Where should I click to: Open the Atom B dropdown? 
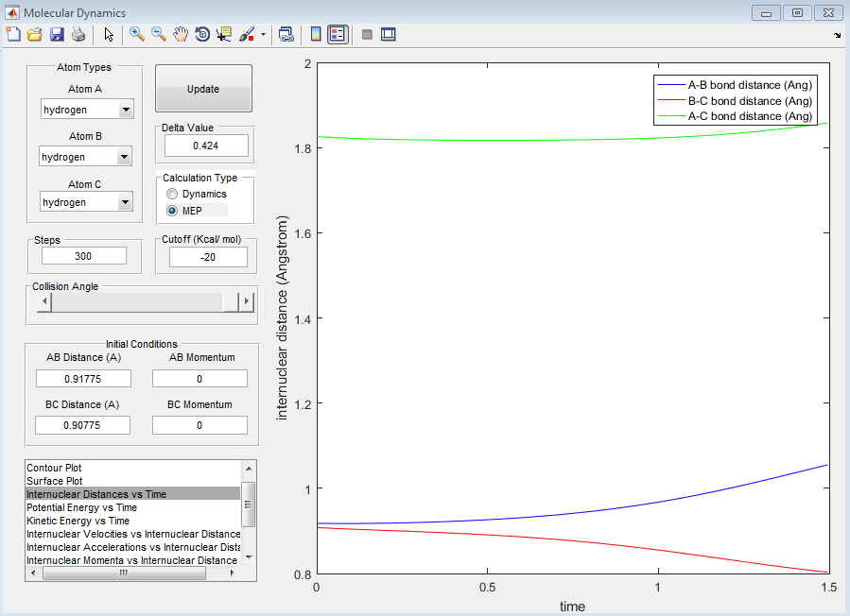coord(125,158)
